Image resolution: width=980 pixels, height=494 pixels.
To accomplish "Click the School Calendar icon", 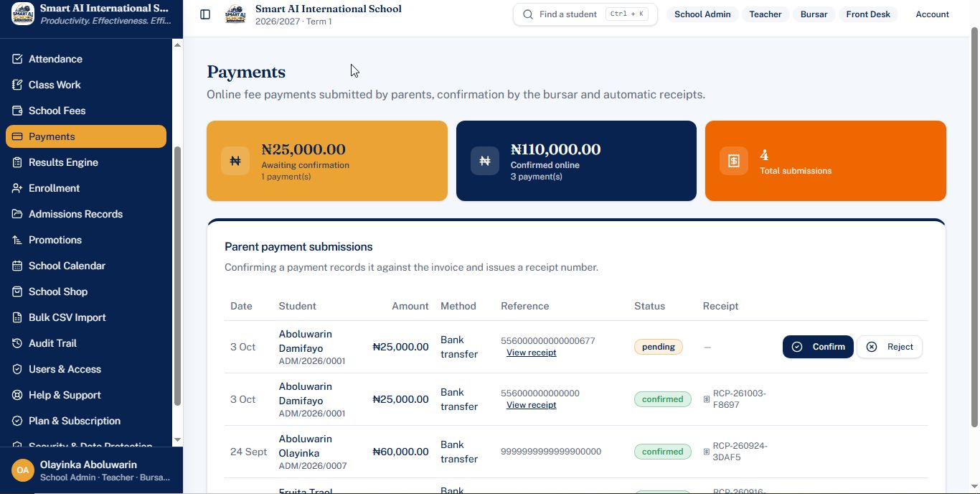I will 17,266.
